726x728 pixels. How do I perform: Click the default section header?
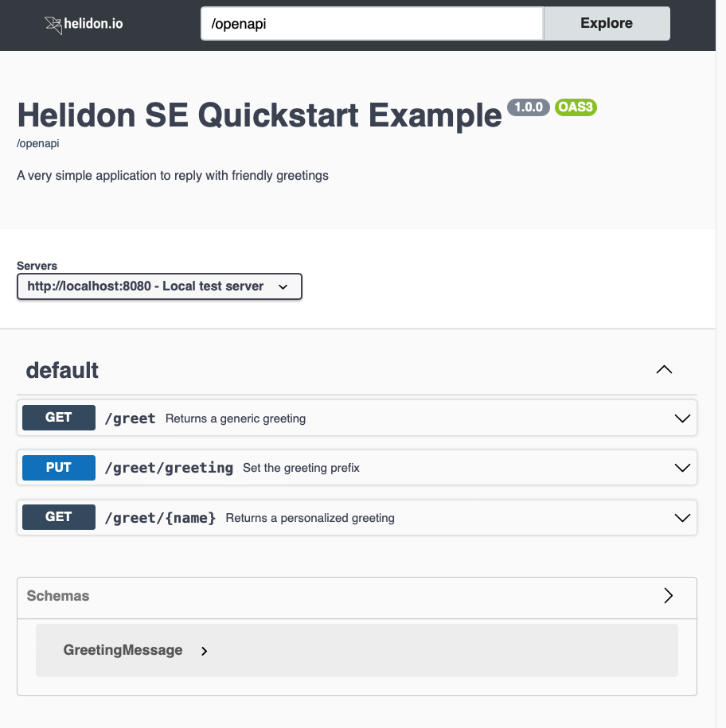coord(62,369)
